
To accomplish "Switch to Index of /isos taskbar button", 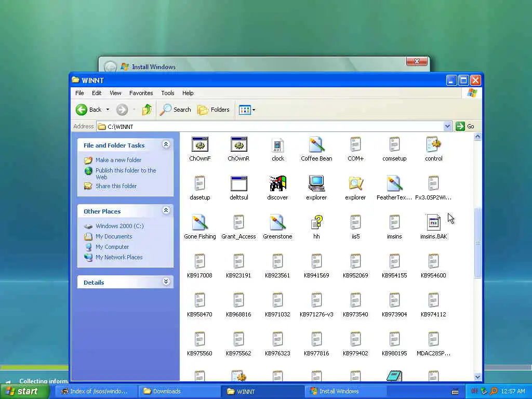I will pos(96,391).
